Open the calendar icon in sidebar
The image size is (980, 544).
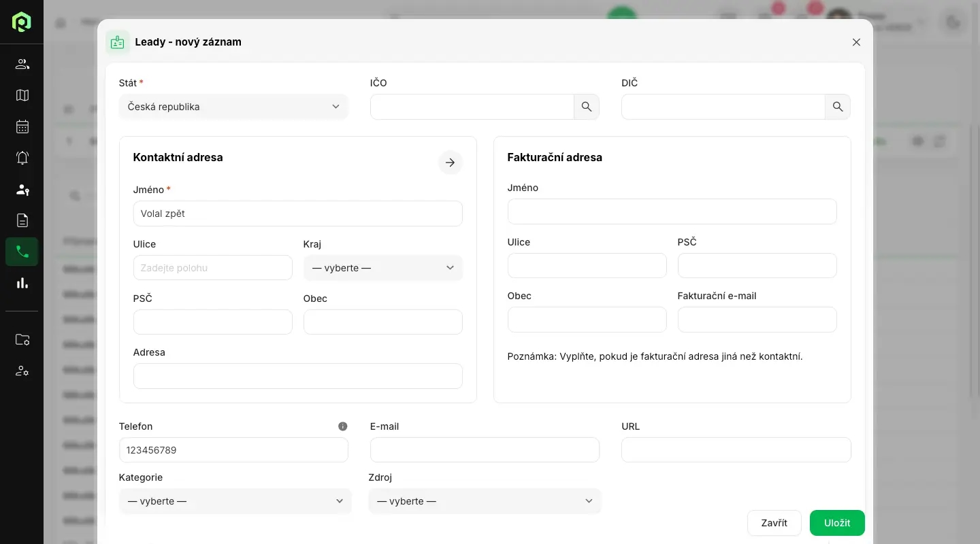tap(22, 126)
